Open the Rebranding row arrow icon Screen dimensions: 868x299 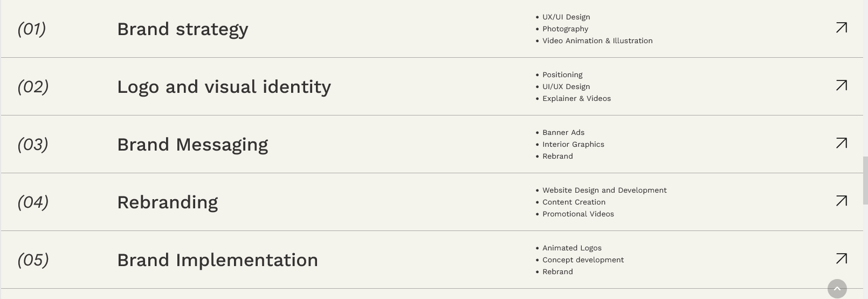tap(841, 201)
